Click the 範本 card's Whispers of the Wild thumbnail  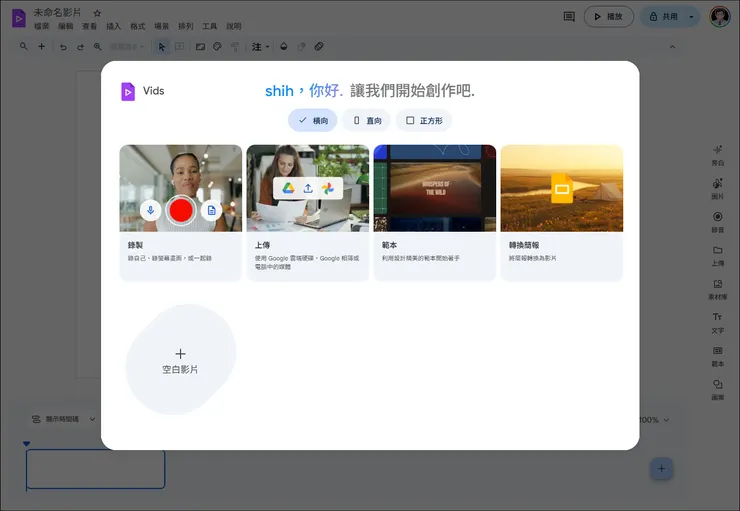tap(435, 188)
